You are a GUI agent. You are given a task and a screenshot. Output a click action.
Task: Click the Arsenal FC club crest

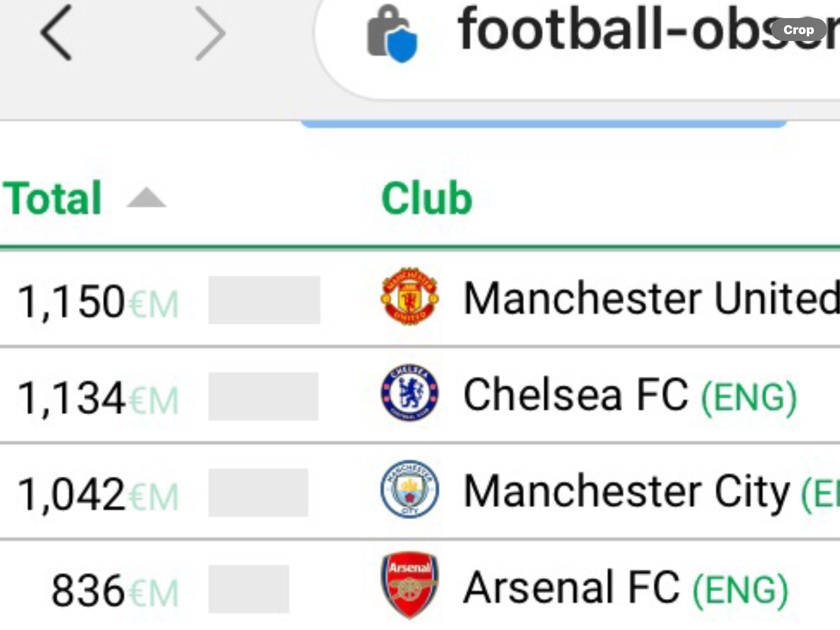[410, 585]
